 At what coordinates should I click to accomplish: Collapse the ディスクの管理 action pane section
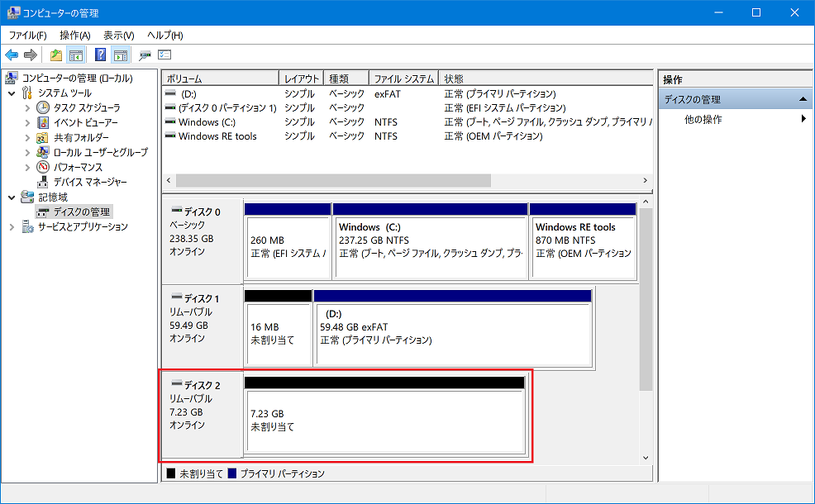803,97
